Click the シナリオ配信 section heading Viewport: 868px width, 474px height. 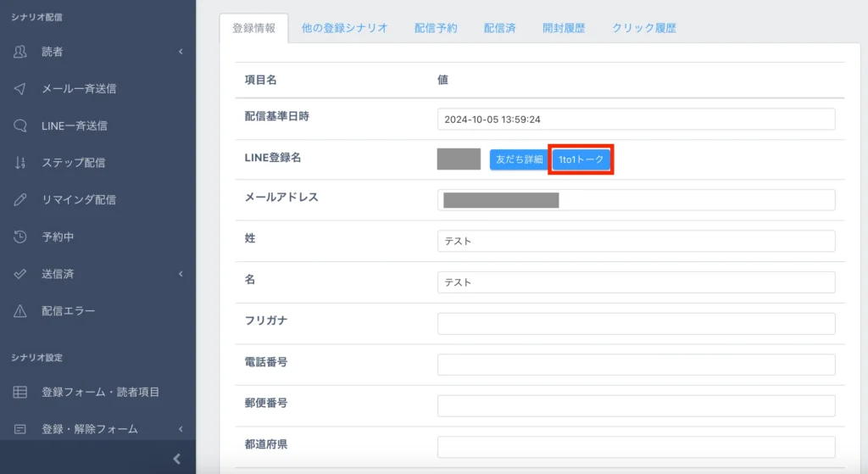pos(36,17)
